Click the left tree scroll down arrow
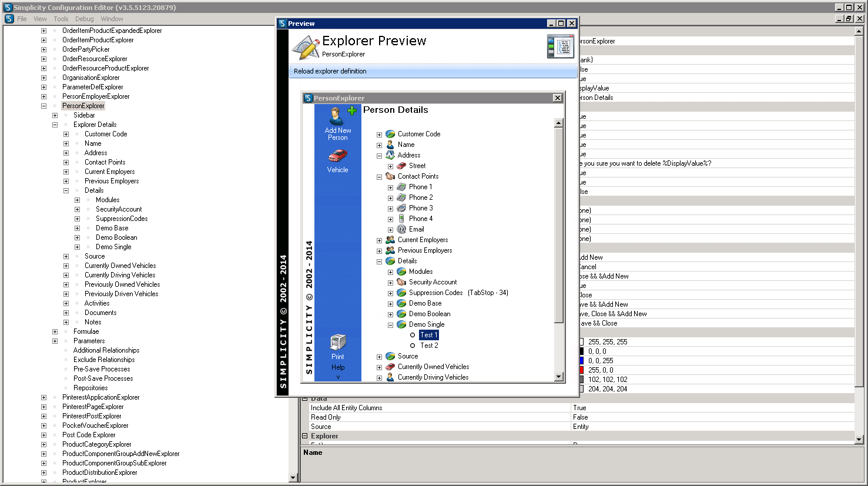The height and width of the screenshot is (486, 868). click(x=293, y=478)
